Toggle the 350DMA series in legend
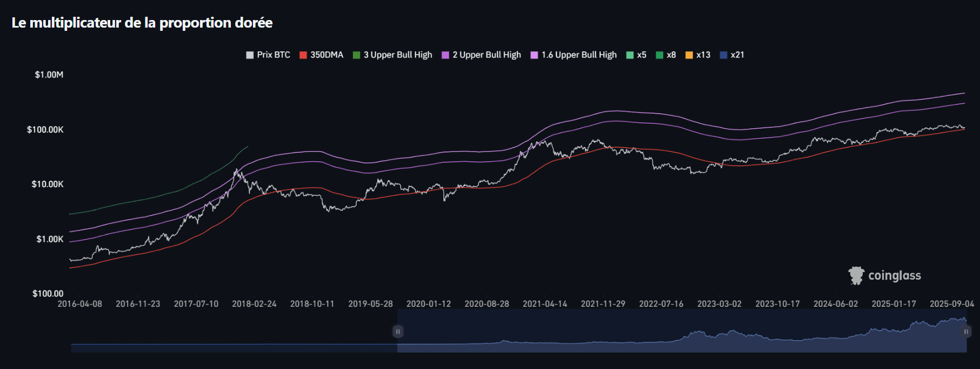980x369 pixels. [321, 55]
